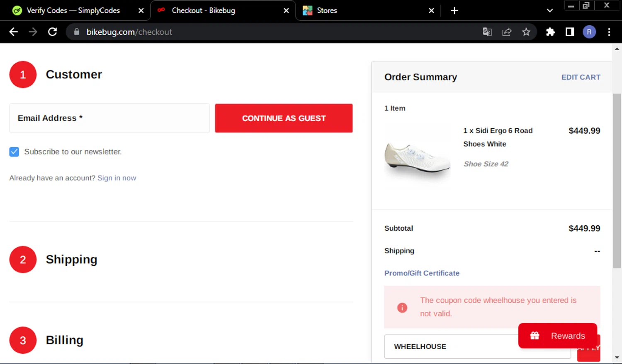Click the browser forward arrow
This screenshot has width=622, height=364.
pyautogui.click(x=33, y=32)
